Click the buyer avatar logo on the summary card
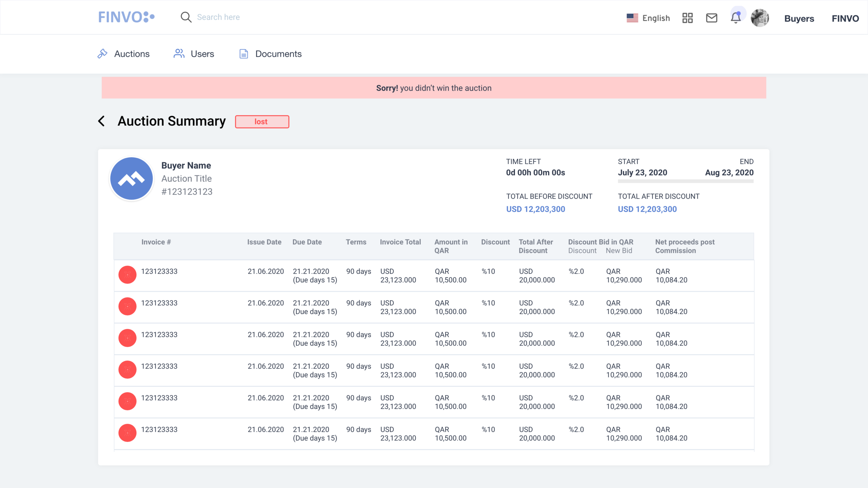Viewport: 868px width, 488px height. tap(131, 178)
